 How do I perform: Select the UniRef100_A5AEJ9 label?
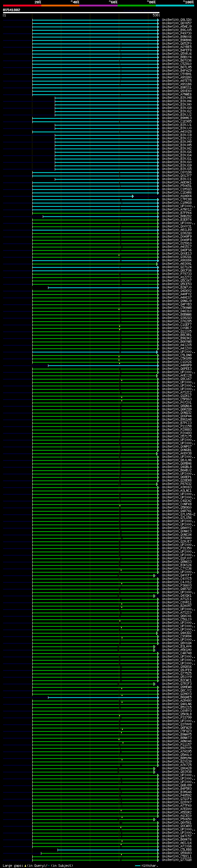click(176, 26)
